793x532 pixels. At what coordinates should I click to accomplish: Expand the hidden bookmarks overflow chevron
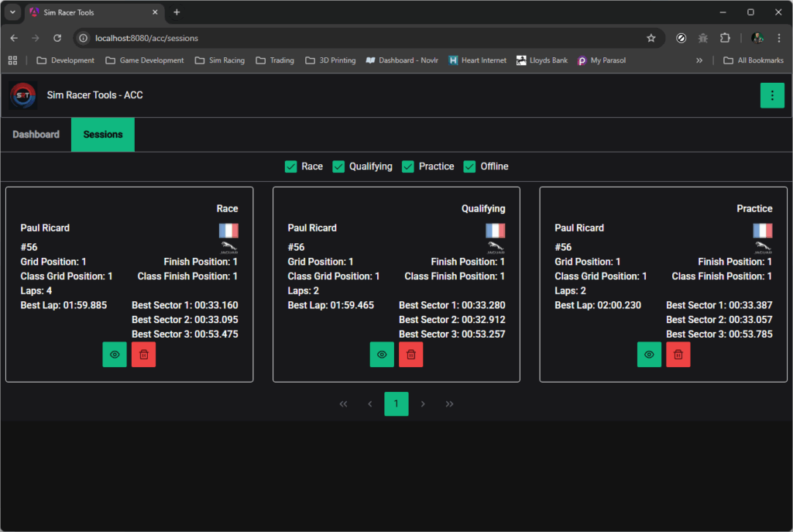coord(699,60)
